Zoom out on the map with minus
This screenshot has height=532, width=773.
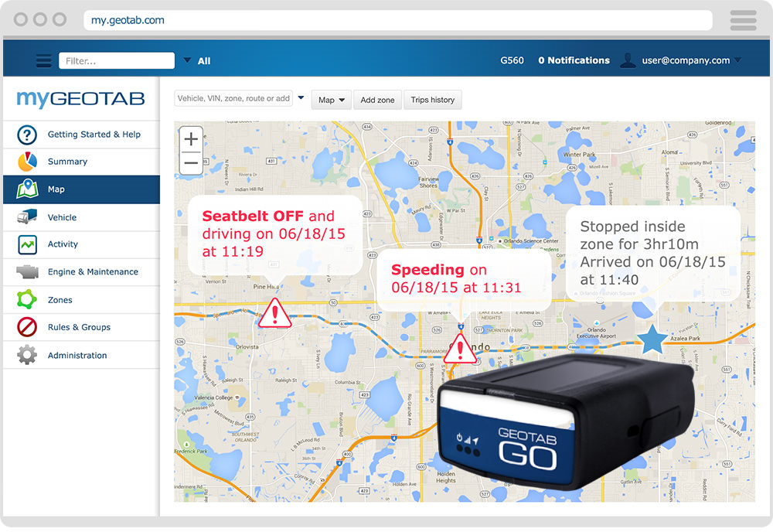point(191,163)
